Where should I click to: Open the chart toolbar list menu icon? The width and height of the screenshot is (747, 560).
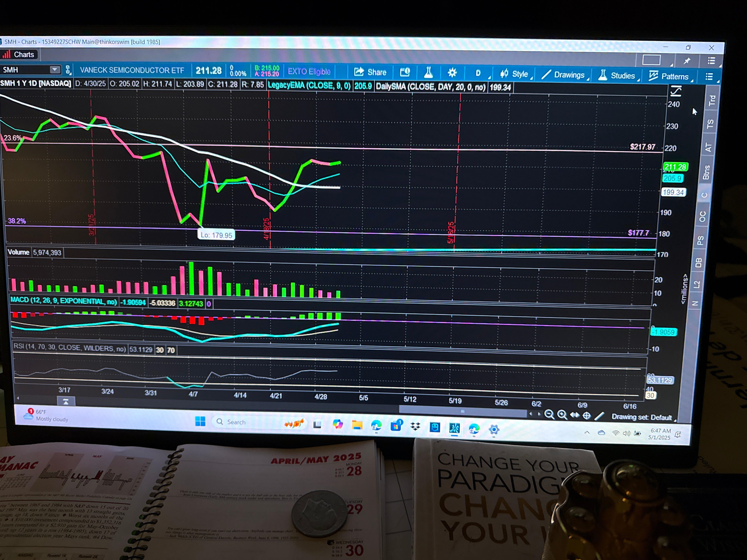(x=710, y=77)
